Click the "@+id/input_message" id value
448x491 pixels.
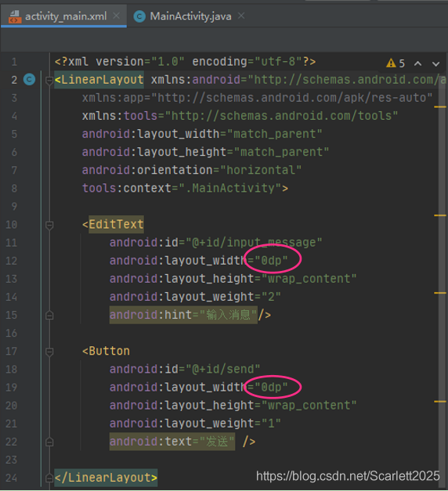pos(254,243)
